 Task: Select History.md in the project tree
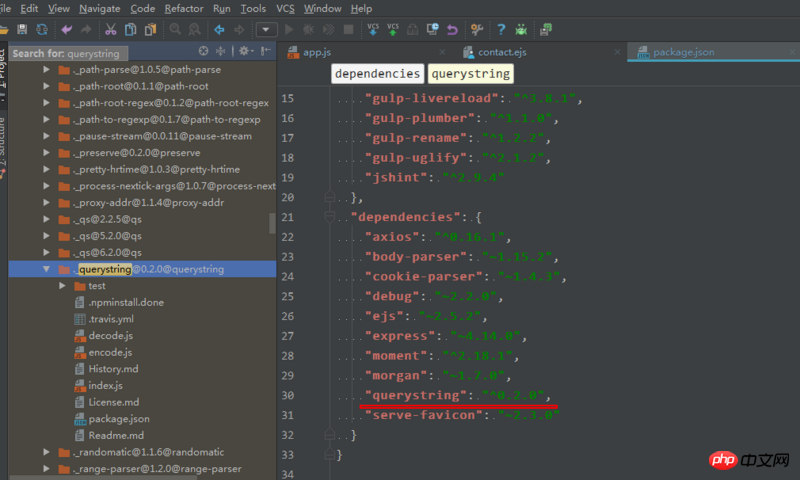click(113, 369)
